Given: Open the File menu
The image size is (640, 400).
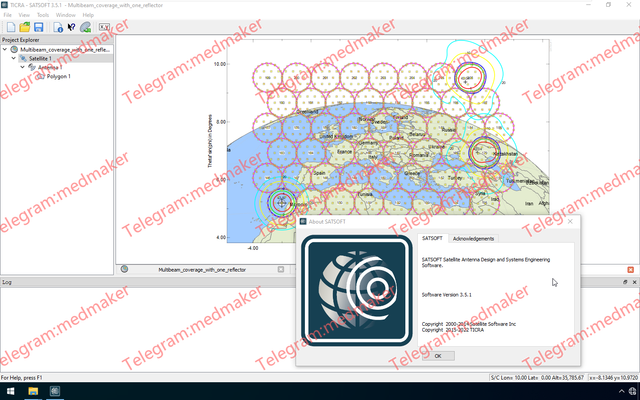Looking at the screenshot, I should point(7,15).
